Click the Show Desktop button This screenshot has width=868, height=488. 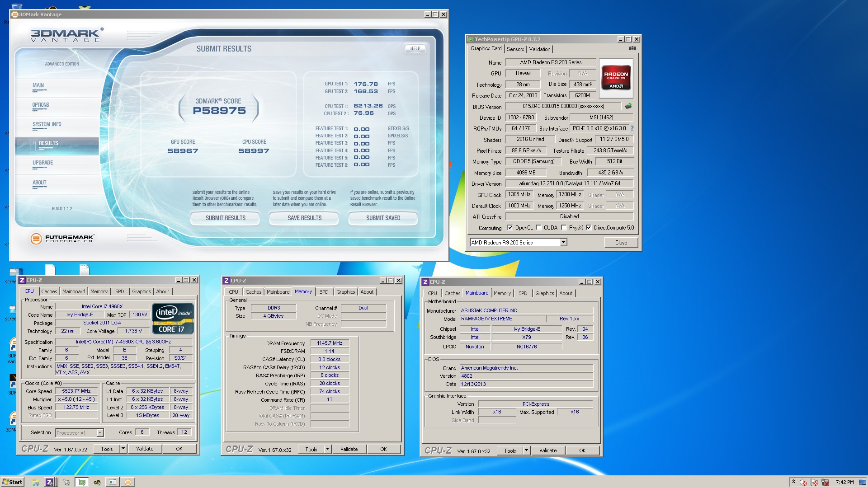(x=863, y=482)
